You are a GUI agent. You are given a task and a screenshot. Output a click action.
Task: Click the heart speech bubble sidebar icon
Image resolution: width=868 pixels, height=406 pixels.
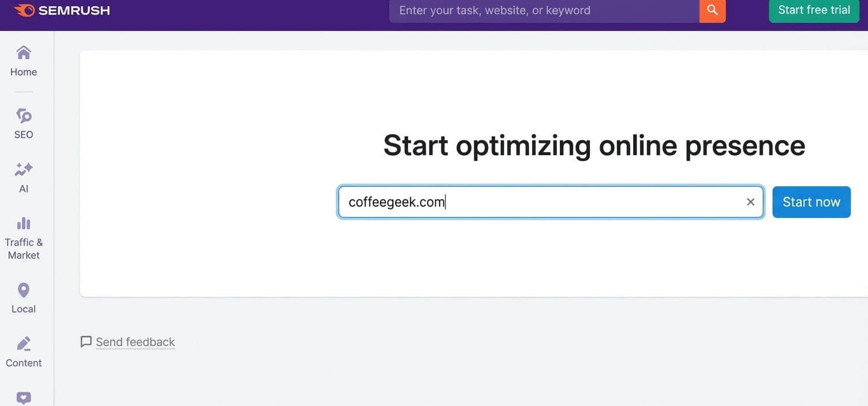tap(24, 398)
